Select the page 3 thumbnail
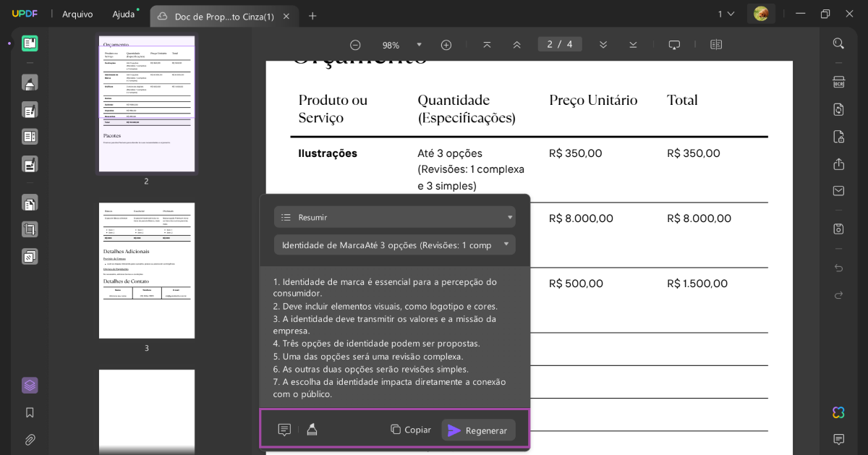The height and width of the screenshot is (455, 868). click(x=147, y=270)
